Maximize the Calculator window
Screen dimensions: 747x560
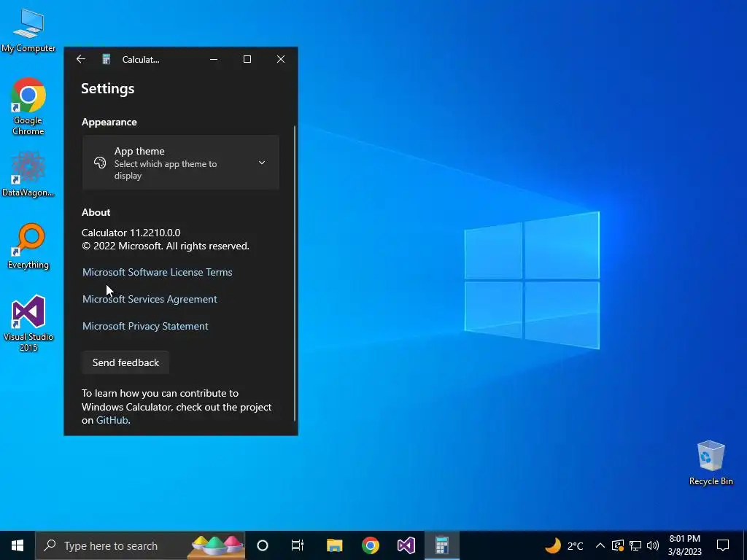247,59
